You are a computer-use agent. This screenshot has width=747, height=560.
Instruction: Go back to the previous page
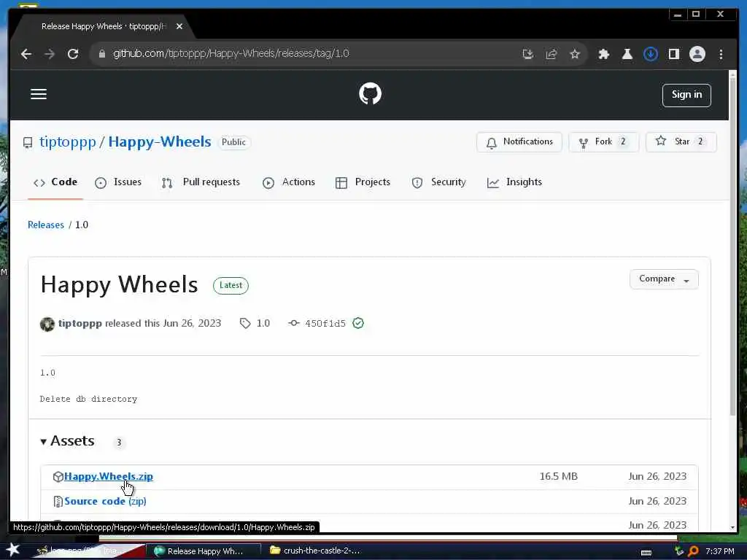point(26,54)
